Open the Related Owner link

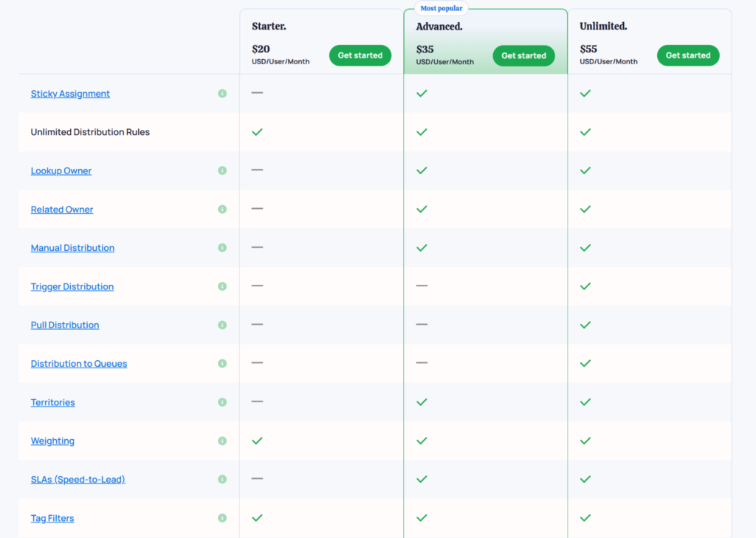coord(62,210)
